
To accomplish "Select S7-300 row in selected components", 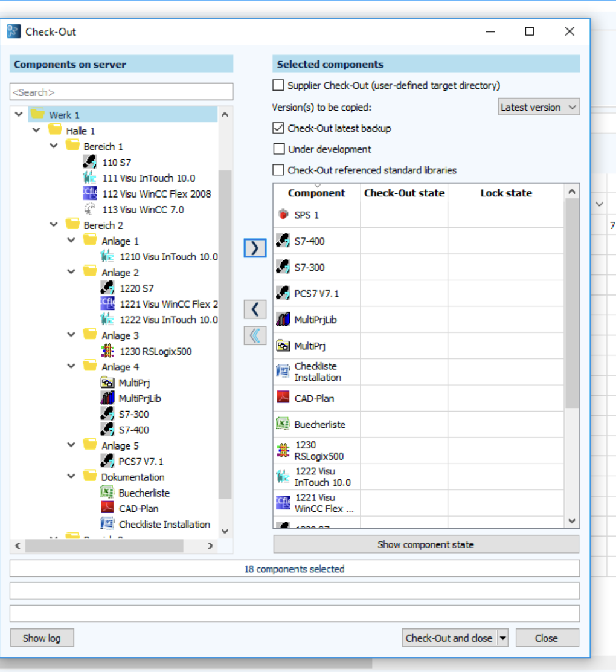I will coord(419,267).
